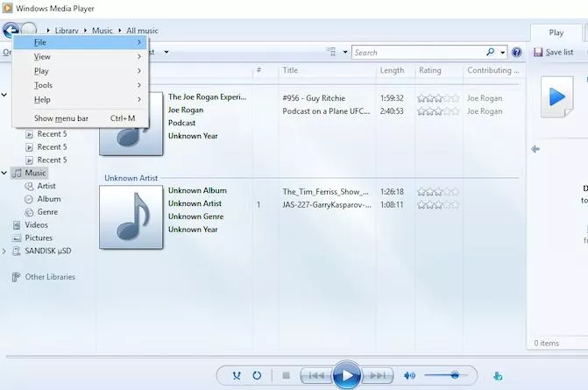Toggle shuffle mode in playback controls
Image resolution: width=588 pixels, height=390 pixels.
pos(237,375)
